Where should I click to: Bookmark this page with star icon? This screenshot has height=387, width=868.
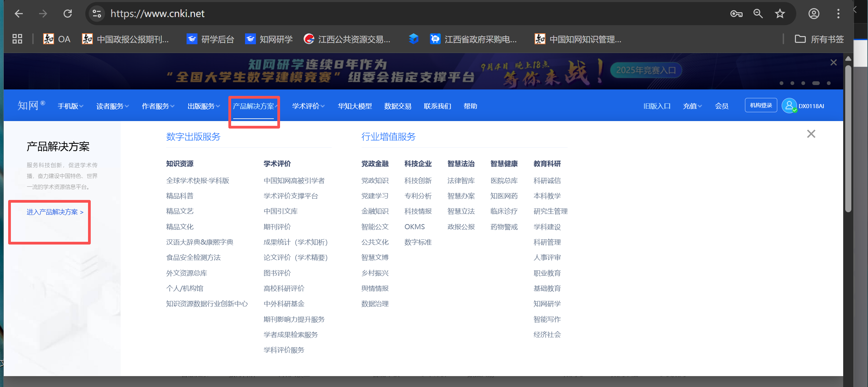tap(780, 14)
